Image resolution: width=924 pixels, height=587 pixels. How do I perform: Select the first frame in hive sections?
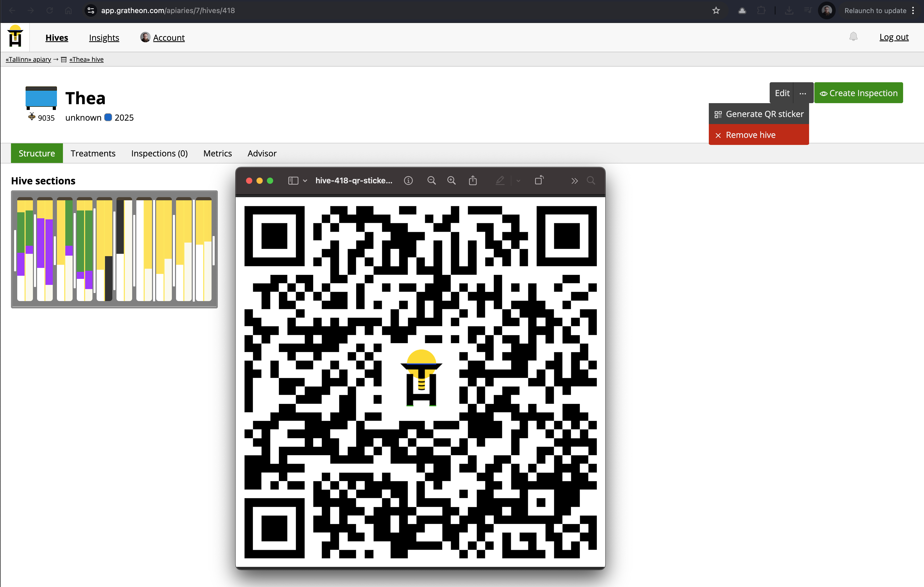coord(25,249)
